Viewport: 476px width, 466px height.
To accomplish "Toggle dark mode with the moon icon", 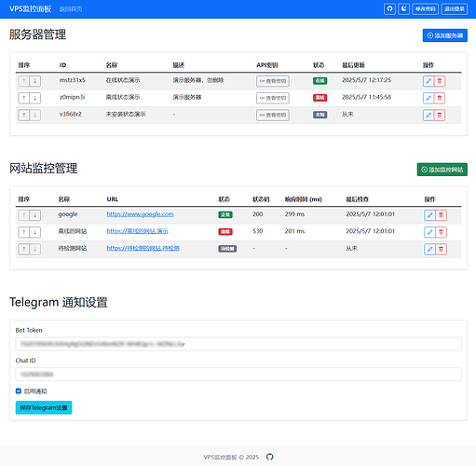I will point(403,9).
